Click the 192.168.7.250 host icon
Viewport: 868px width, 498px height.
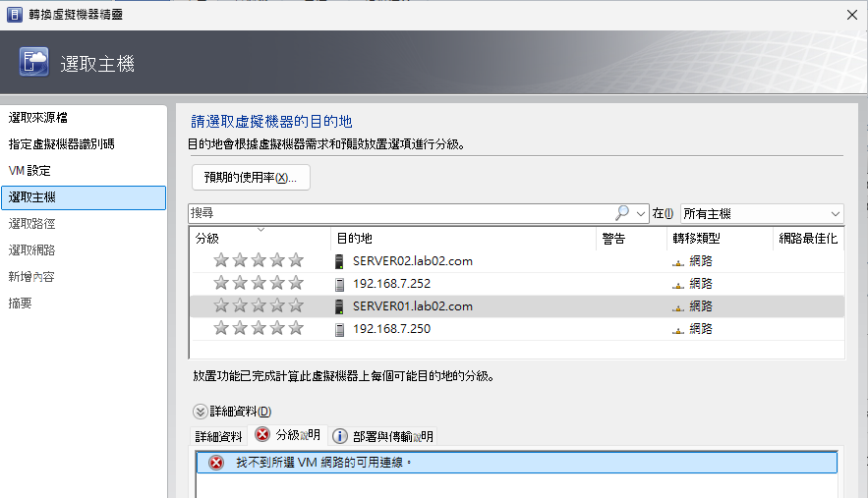[x=340, y=329]
